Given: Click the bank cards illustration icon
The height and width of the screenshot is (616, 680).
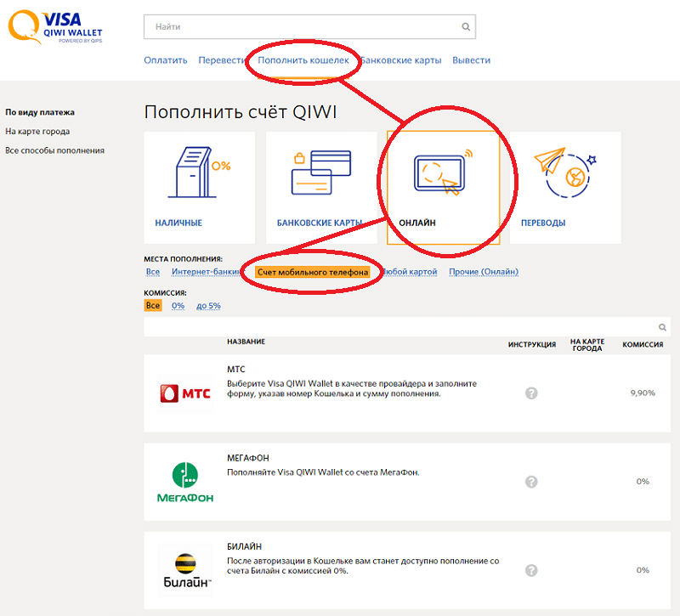Looking at the screenshot, I should coord(321,172).
